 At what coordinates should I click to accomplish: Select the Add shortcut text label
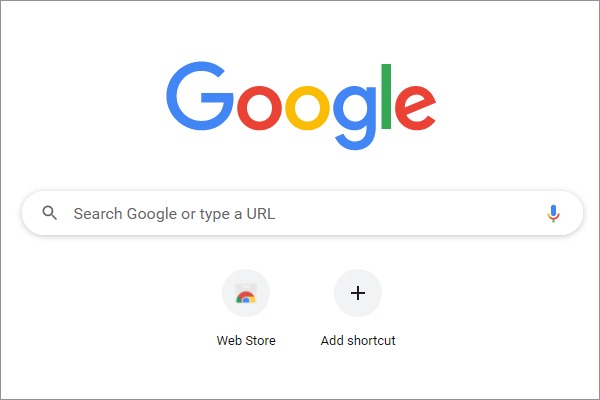pyautogui.click(x=358, y=341)
